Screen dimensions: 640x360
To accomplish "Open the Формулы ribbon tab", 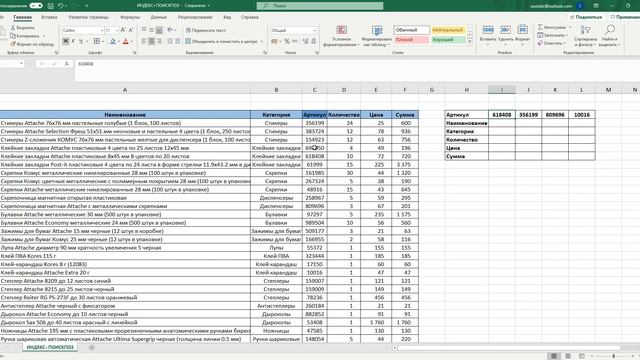I will click(130, 17).
